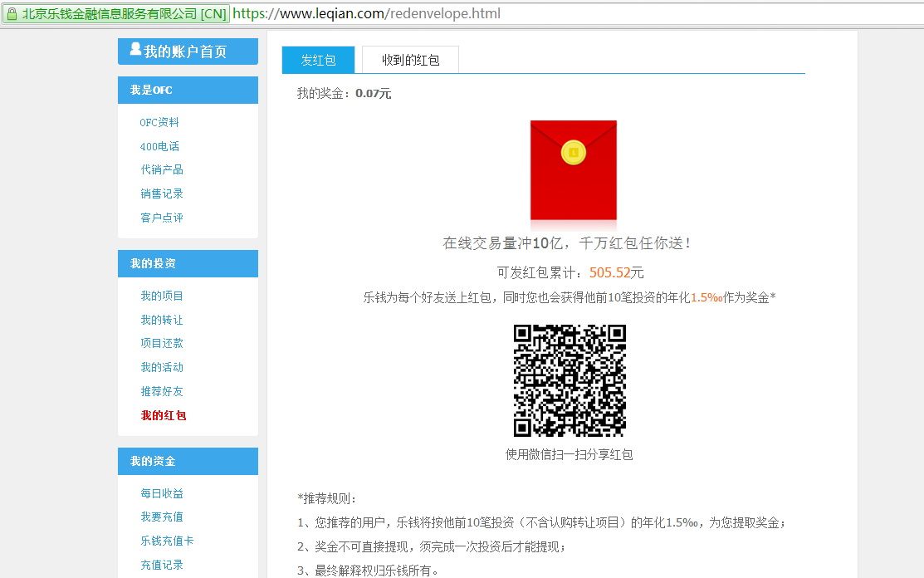Viewport: 924px width, 578px height.
Task: Open the 销售记录 link
Action: (162, 193)
